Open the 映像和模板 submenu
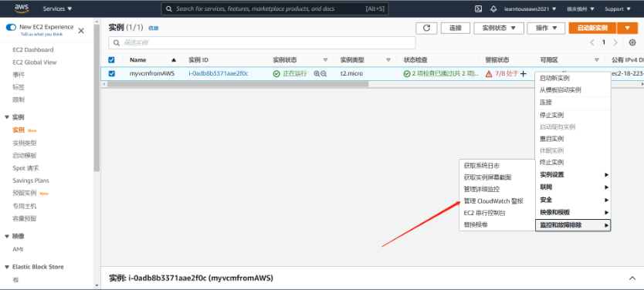The width and height of the screenshot is (644, 290). pos(574,212)
